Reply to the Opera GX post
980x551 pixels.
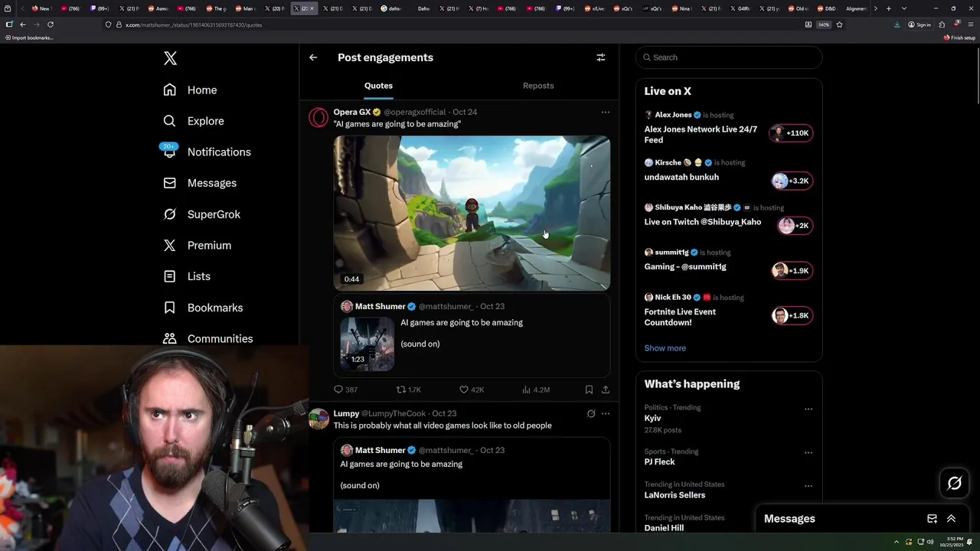[345, 390]
